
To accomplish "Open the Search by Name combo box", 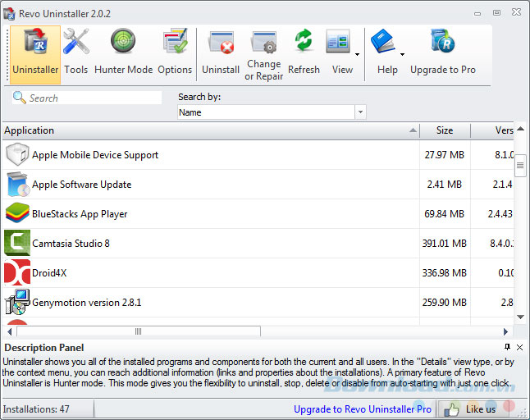I will point(272,112).
